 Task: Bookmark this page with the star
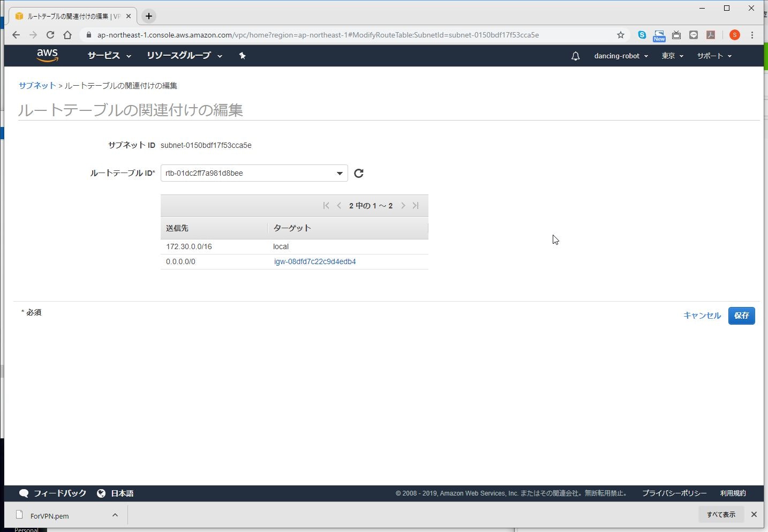[x=621, y=35]
